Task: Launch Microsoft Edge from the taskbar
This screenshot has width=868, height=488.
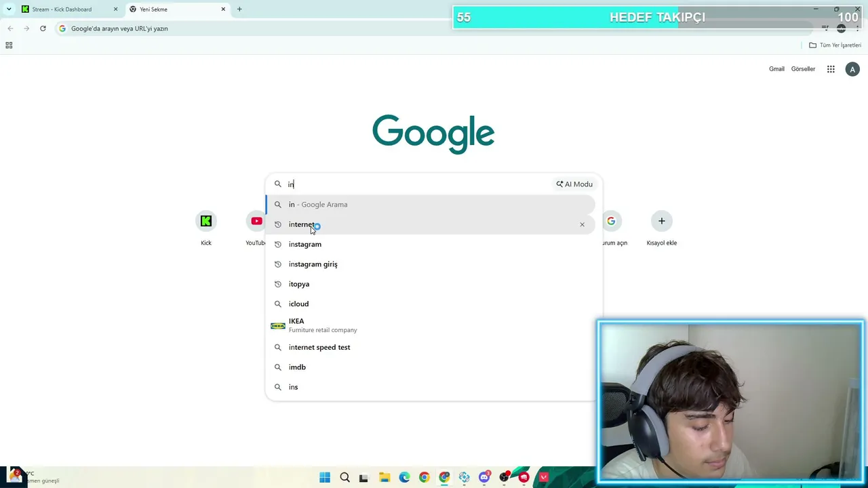Action: click(404, 477)
